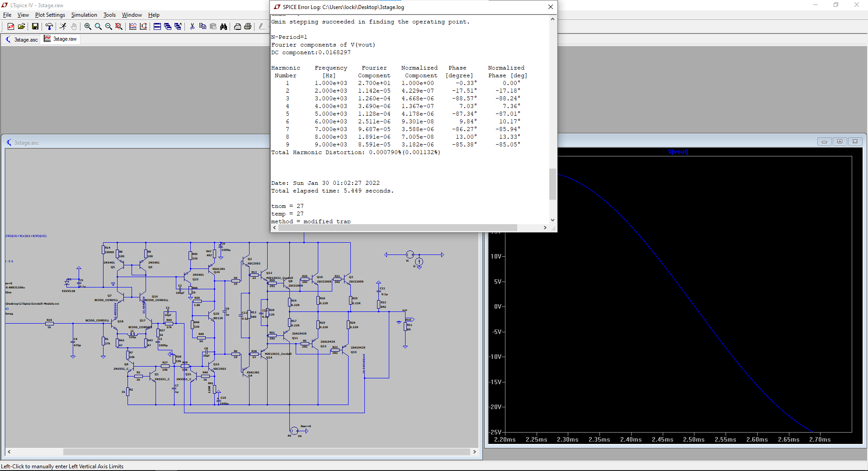Tile windows using the stacked panes icon
Image resolution: width=868 pixels, height=471 pixels.
tap(157, 27)
